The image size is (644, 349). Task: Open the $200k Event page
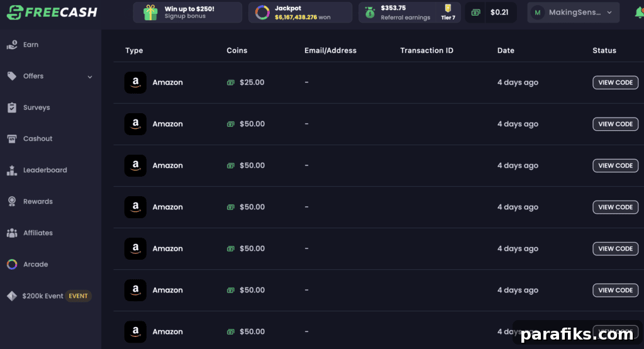[x=43, y=296]
